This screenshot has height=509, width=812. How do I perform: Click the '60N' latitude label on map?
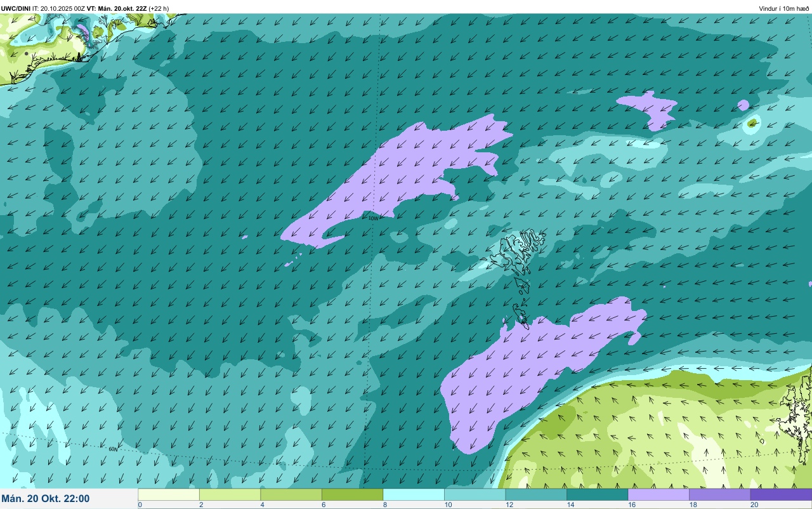(113, 449)
